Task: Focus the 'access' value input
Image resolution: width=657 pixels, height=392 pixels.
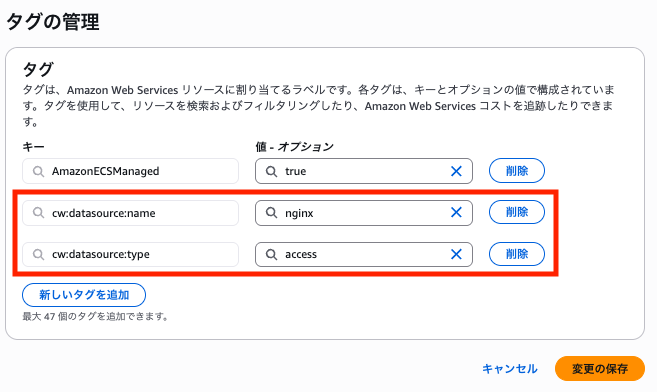Action: [x=364, y=254]
